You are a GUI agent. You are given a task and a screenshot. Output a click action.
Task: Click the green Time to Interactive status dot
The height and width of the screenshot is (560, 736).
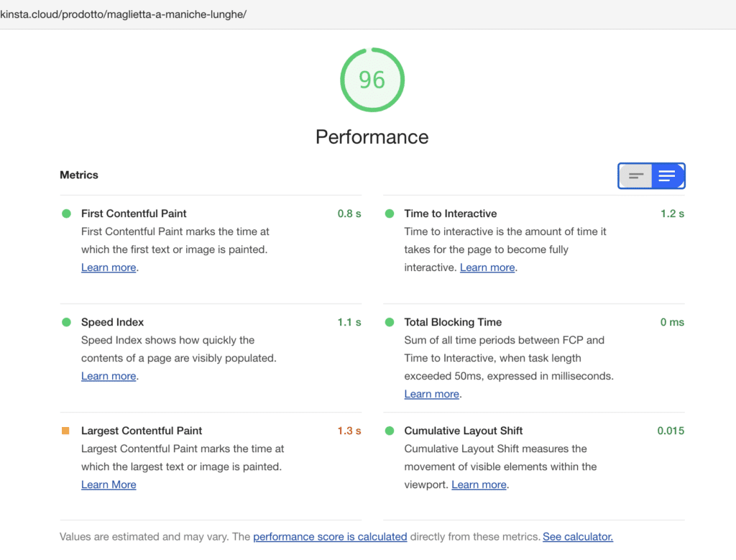[390, 213]
